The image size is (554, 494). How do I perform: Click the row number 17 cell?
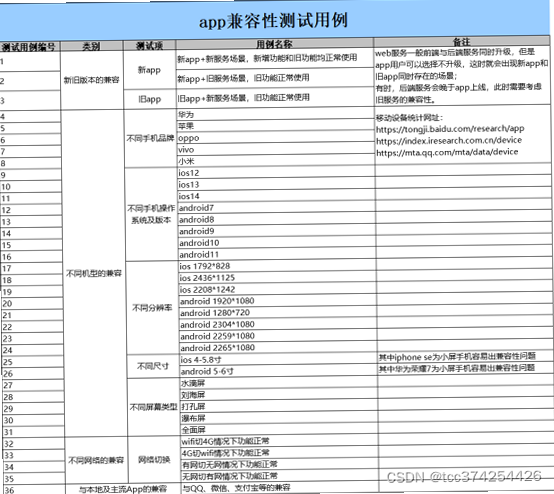point(32,269)
